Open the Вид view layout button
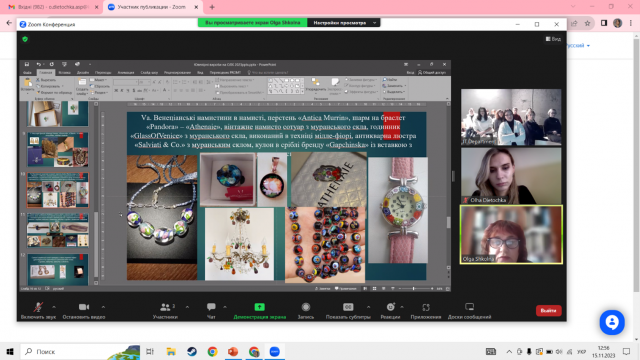This screenshot has width=640, height=360. pyautogui.click(x=553, y=39)
